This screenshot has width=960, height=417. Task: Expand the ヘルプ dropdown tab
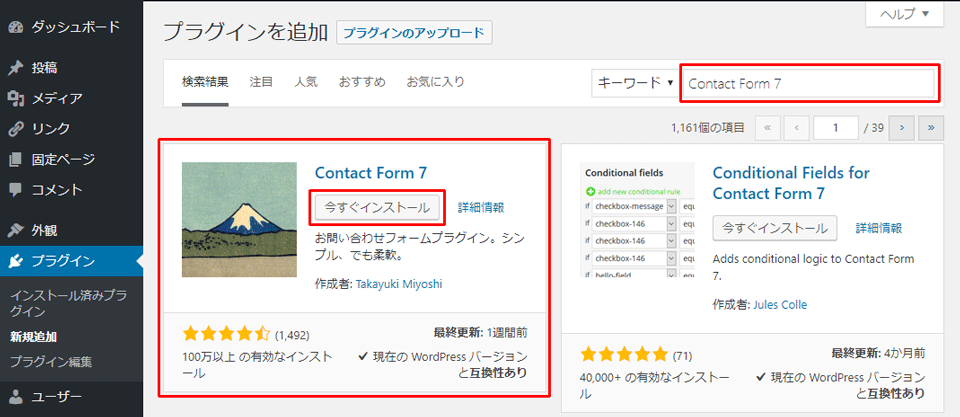click(904, 13)
